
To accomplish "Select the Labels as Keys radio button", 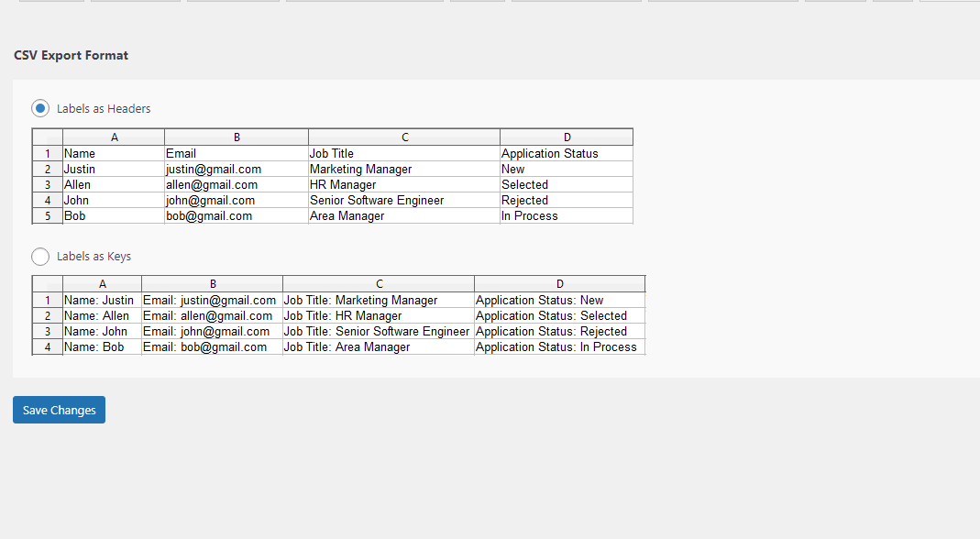I will coord(40,257).
